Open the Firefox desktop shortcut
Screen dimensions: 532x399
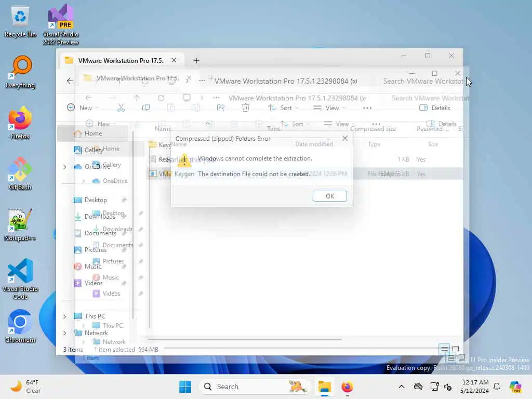pyautogui.click(x=20, y=123)
